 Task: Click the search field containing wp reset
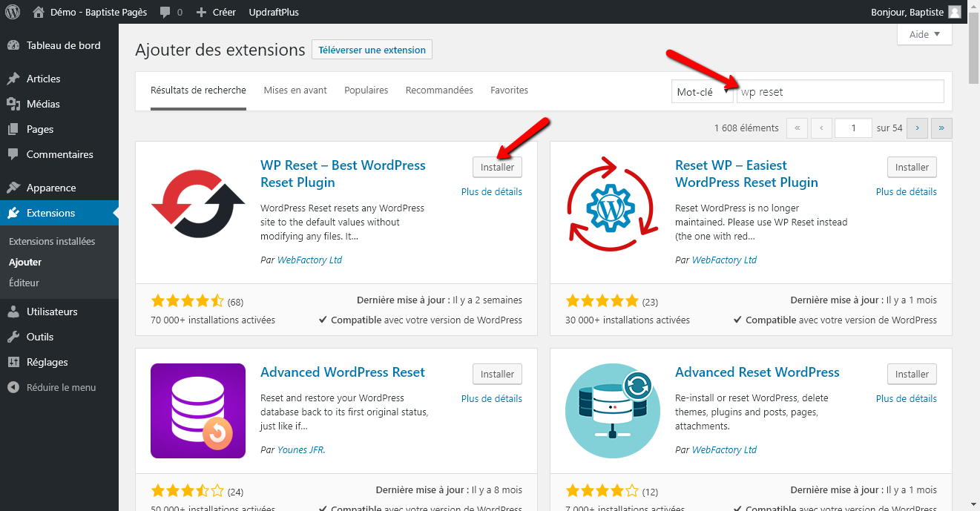(840, 92)
